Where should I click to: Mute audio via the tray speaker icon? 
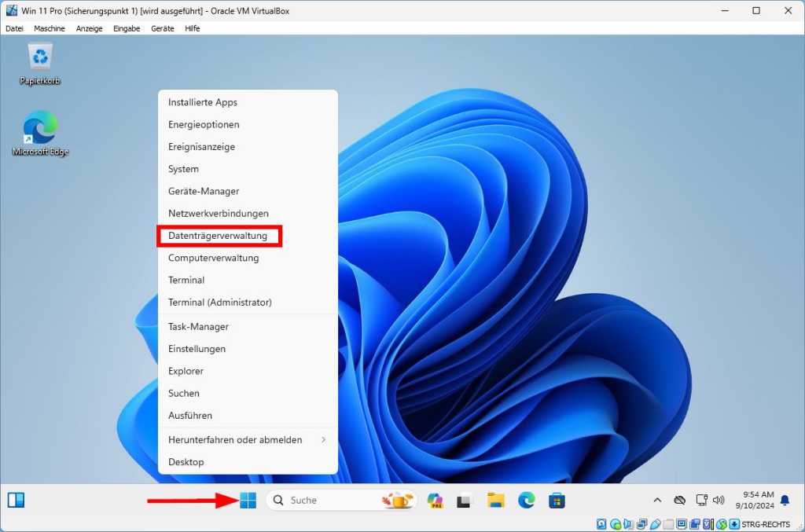click(x=719, y=500)
